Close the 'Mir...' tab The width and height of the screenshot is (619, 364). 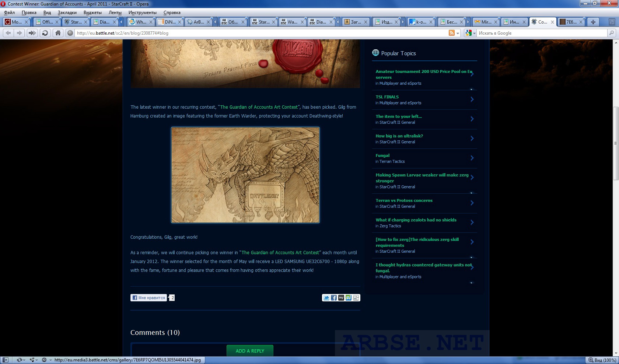[x=496, y=22]
